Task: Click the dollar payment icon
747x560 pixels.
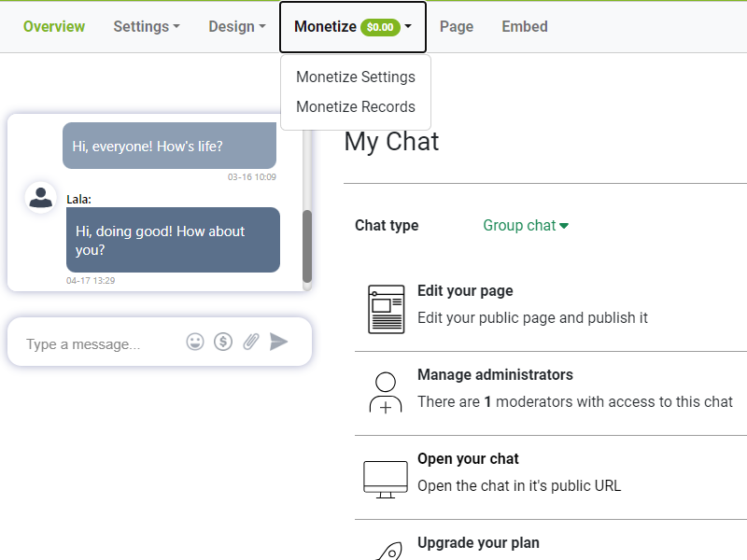Action: click(223, 342)
